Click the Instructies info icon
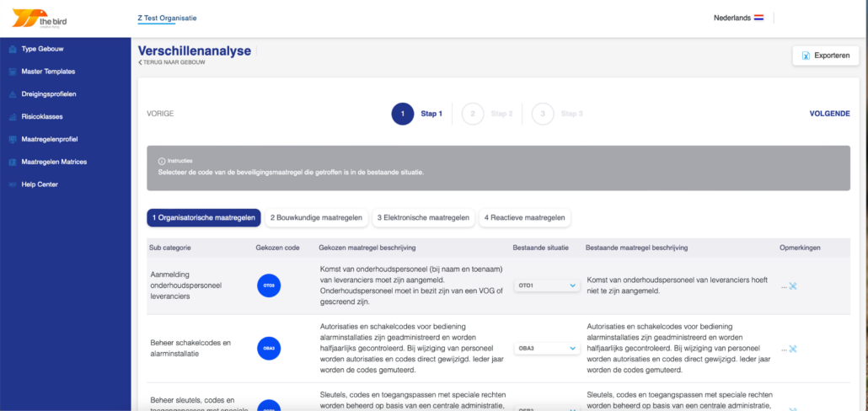Viewport: 868px width, 411px height. (162, 161)
